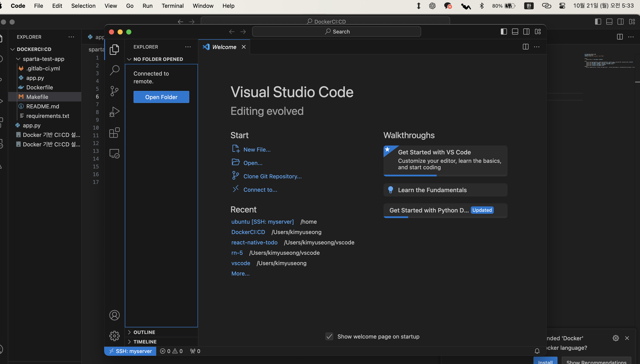Open the Manage gear icon

[x=114, y=336]
